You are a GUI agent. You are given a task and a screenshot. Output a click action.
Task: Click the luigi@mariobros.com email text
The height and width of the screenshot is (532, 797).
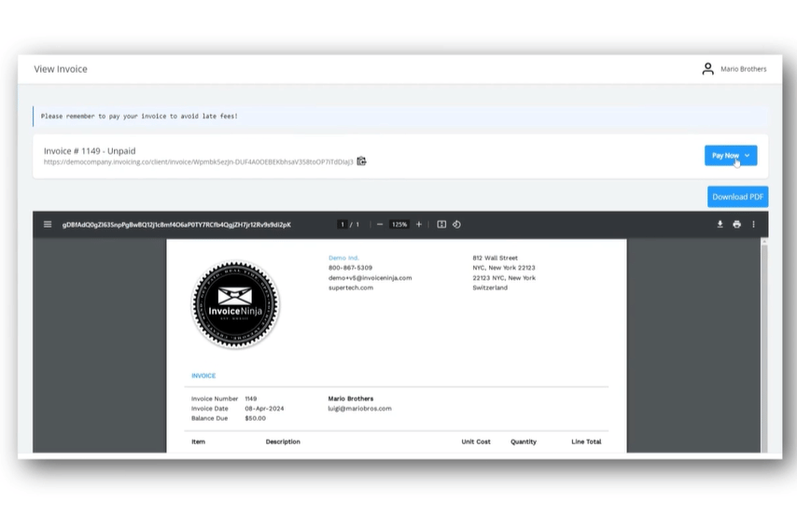coord(360,408)
